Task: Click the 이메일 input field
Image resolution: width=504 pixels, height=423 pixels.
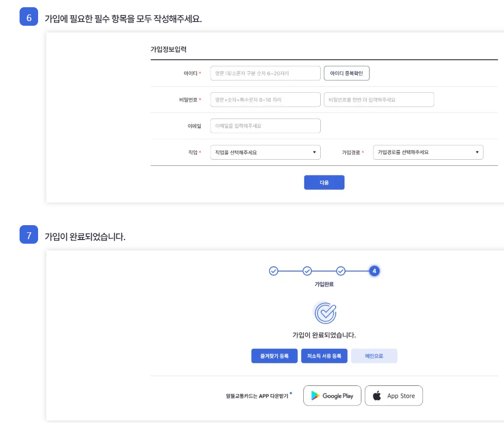Action: pyautogui.click(x=265, y=126)
